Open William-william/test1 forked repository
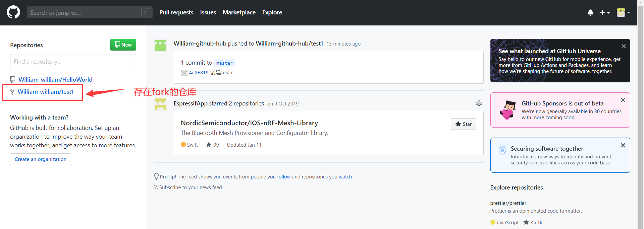Image resolution: width=644 pixels, height=229 pixels. coord(46,92)
